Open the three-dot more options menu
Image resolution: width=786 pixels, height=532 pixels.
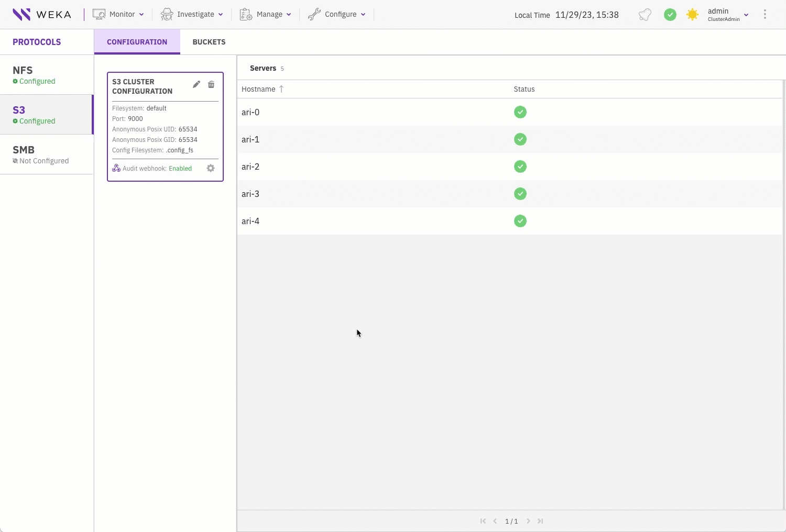[x=765, y=15]
